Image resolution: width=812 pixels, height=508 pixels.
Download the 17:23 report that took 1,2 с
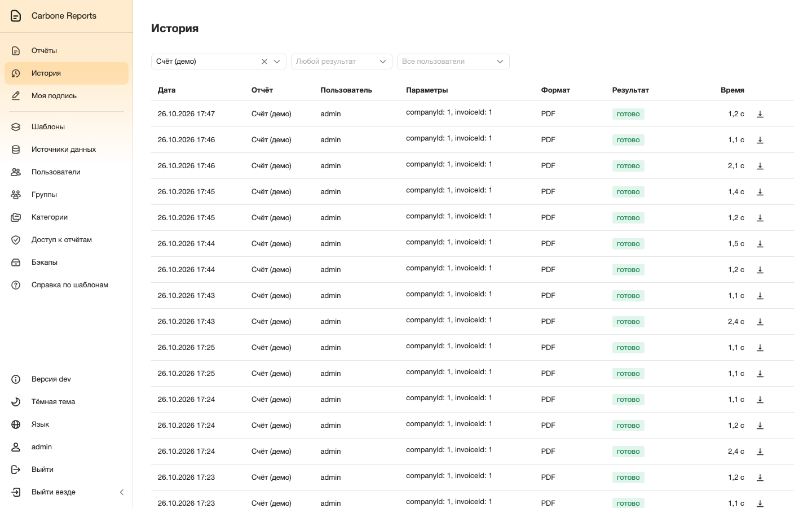point(760,478)
